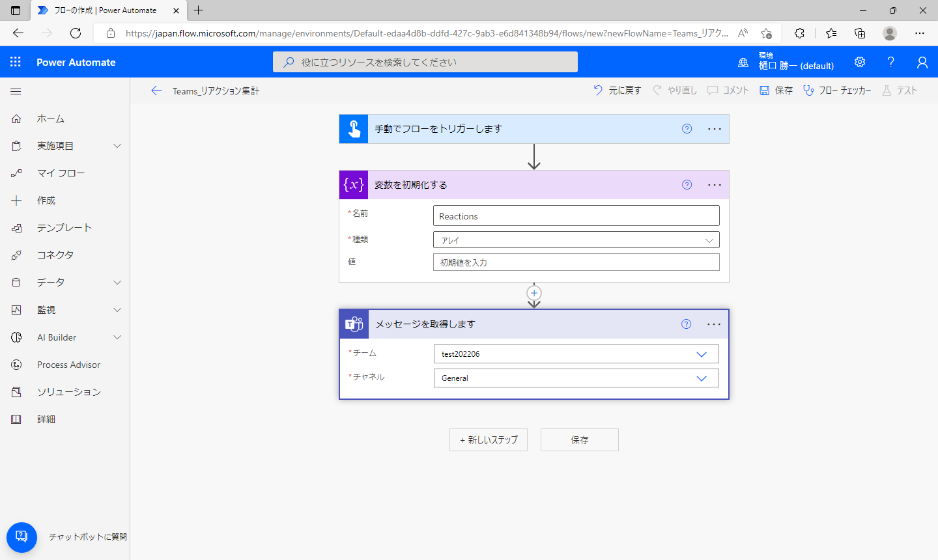
Task: Click the Power Automate header title
Action: pyautogui.click(x=76, y=63)
